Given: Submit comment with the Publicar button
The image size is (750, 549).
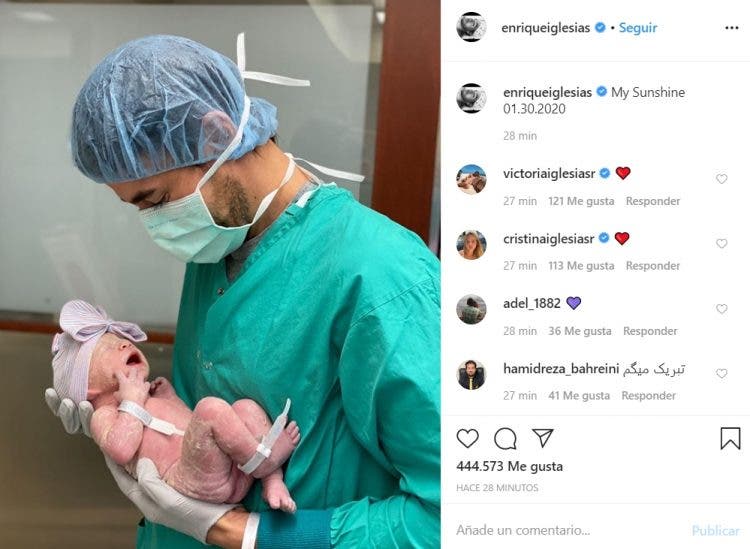Looking at the screenshot, I should click(715, 530).
